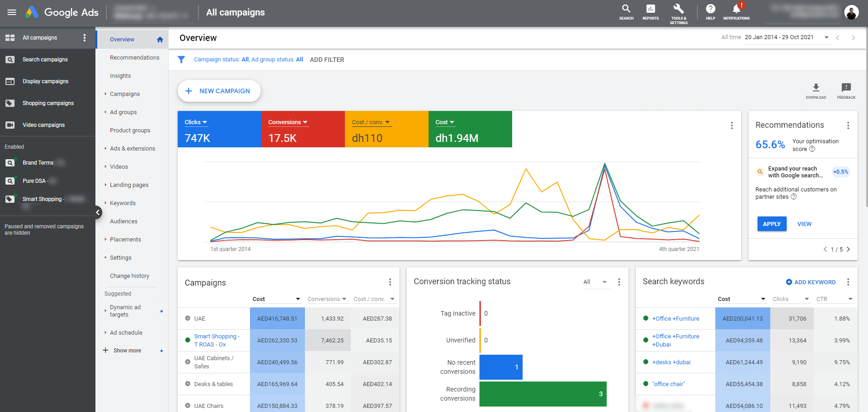Open Pure DSA enabled campaign
This screenshot has height=412, width=868.
[x=35, y=181]
